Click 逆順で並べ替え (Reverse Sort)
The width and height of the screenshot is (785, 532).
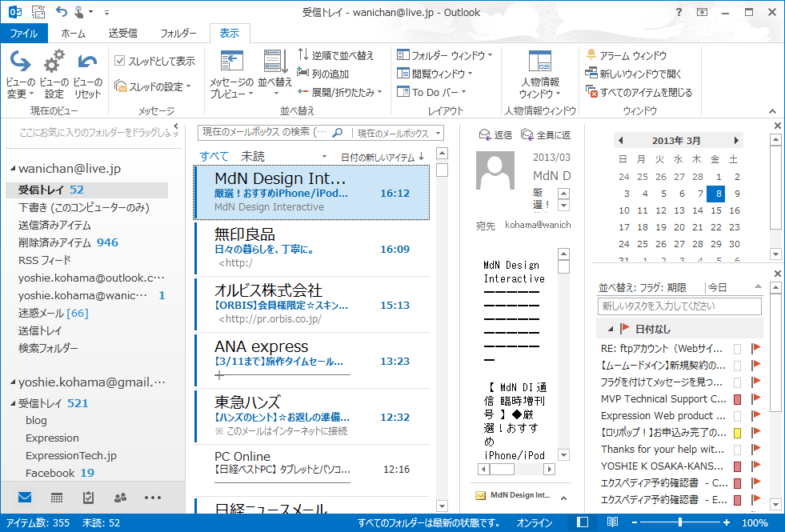pos(335,55)
